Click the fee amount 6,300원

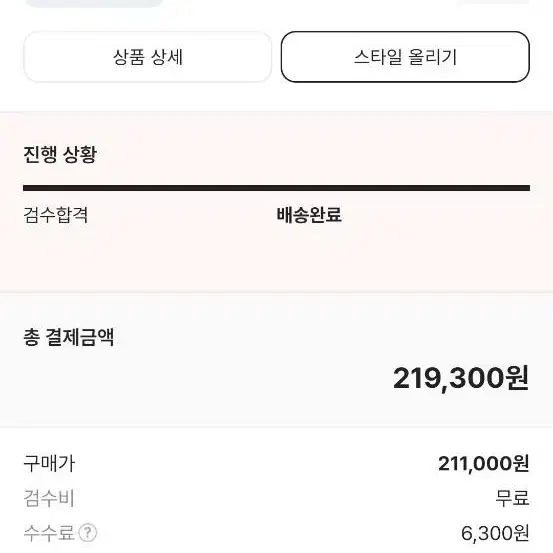click(496, 533)
